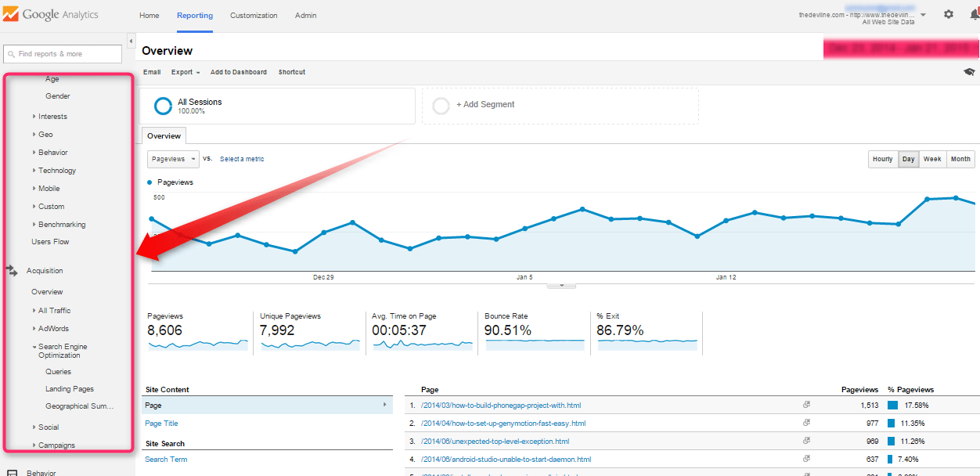
Task: Click the Acquisition section arrows icon
Action: (12, 271)
